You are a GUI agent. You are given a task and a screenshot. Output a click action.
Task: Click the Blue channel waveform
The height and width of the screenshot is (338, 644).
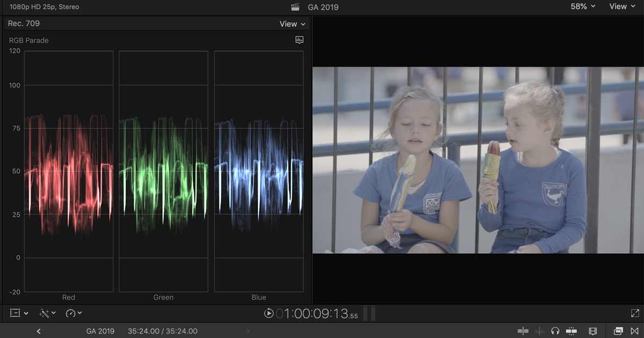259,172
